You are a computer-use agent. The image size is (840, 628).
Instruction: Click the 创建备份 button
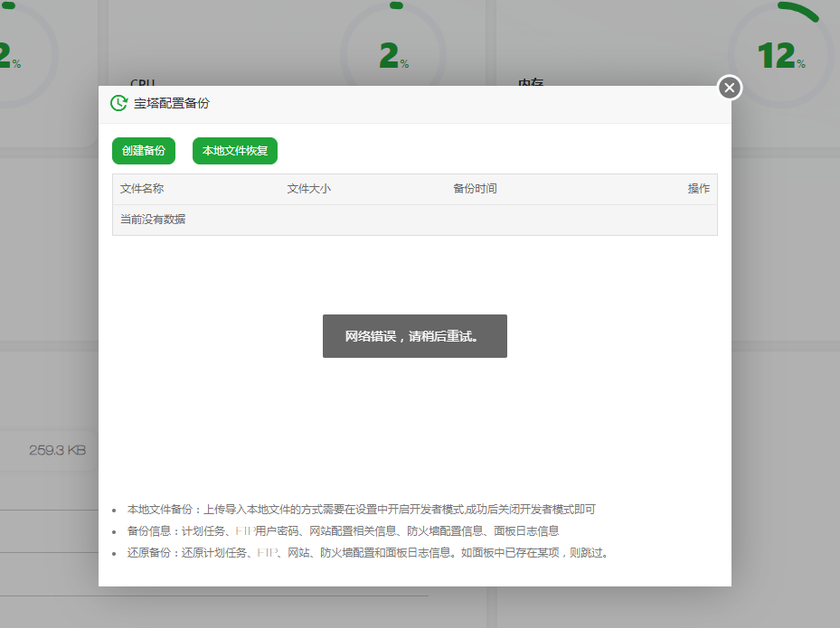coord(144,151)
